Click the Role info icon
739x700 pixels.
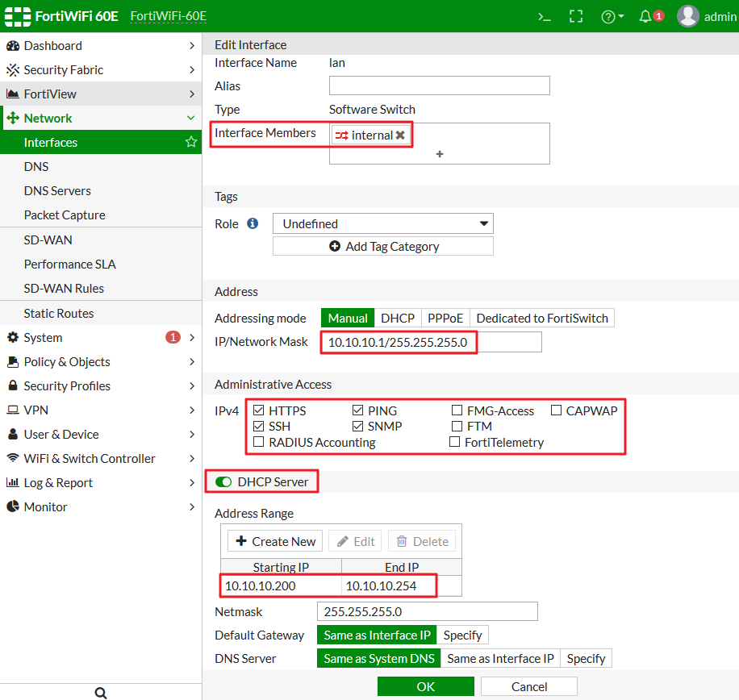point(253,223)
